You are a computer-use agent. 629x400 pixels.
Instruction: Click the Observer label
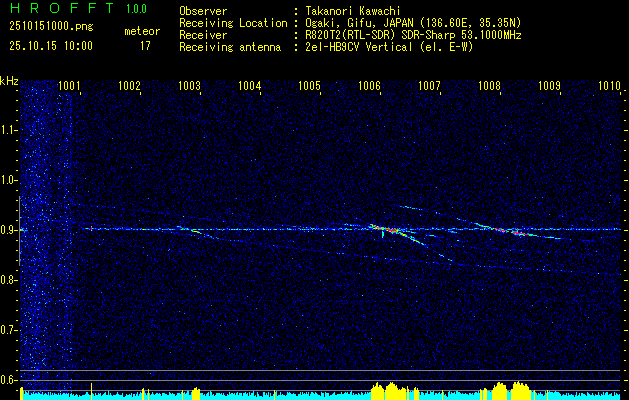[x=203, y=11]
